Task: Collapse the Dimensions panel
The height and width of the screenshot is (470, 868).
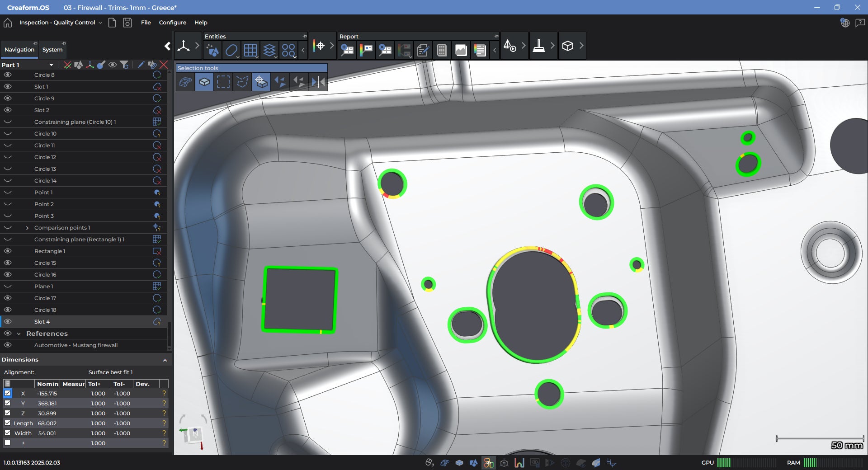Action: [x=165, y=360]
